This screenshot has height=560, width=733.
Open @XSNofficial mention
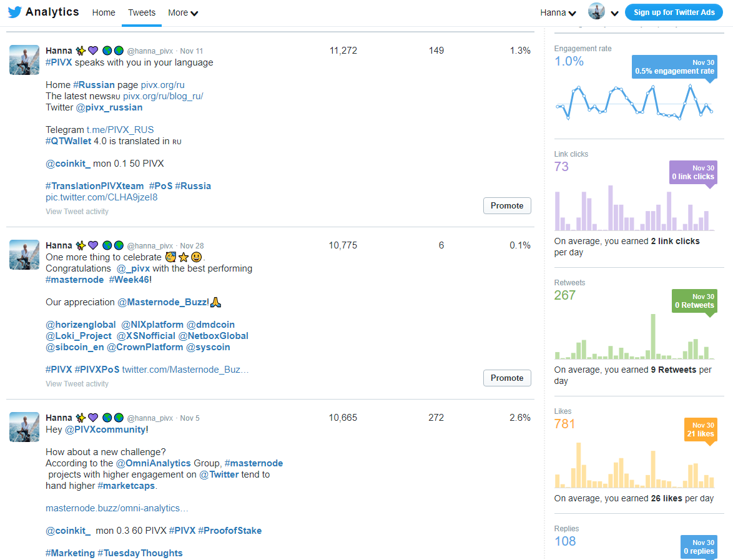point(146,336)
